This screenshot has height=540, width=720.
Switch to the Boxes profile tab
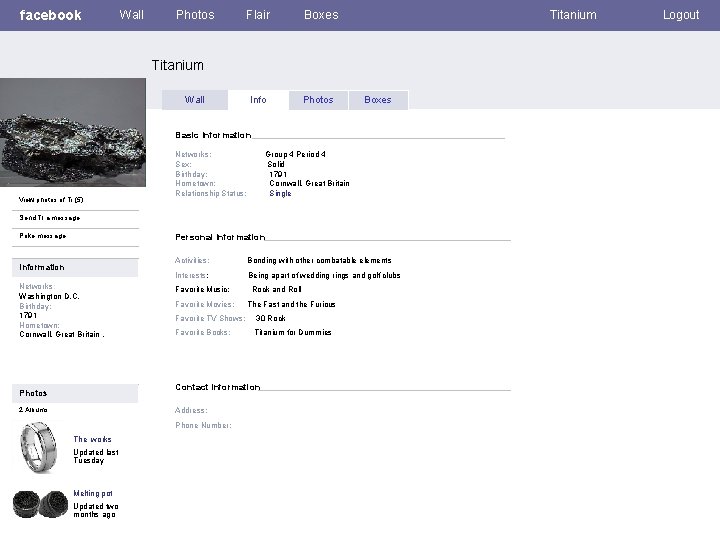[378, 100]
